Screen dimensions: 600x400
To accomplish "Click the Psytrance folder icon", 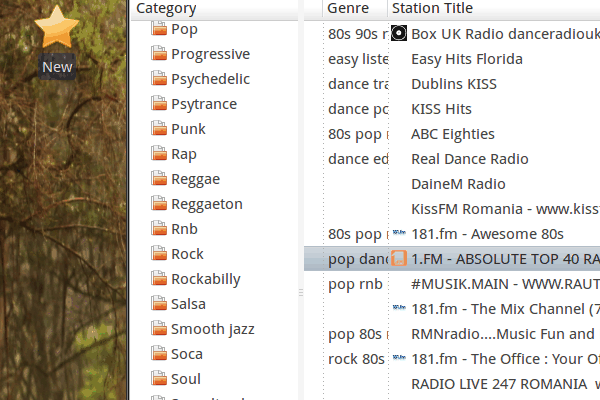I will [x=158, y=104].
